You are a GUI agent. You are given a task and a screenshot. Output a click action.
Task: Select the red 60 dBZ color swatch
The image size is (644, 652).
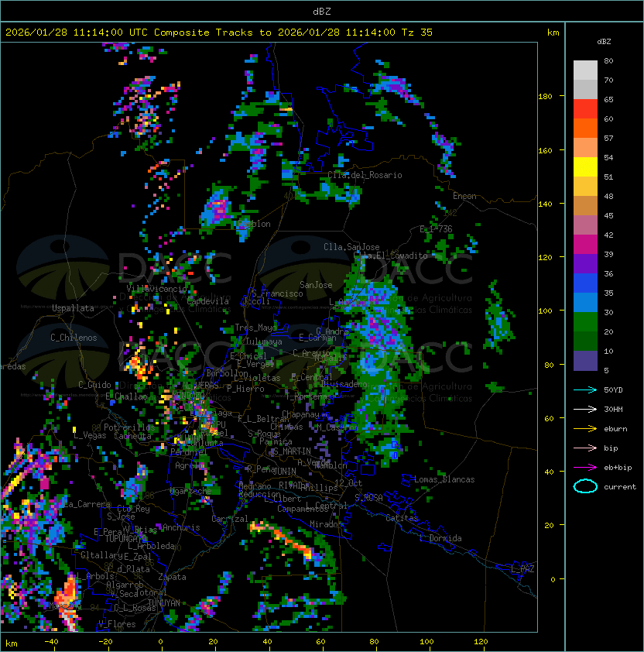585,108
